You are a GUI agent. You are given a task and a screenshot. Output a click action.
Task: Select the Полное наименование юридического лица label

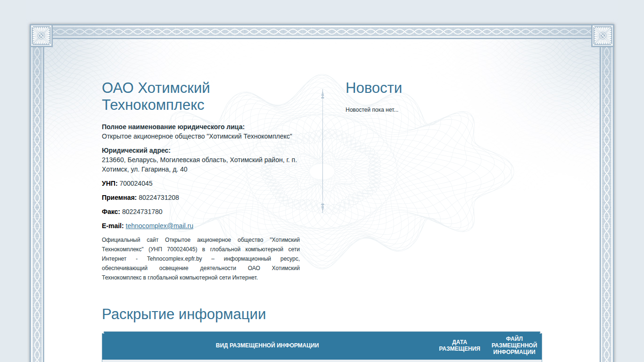tap(173, 127)
